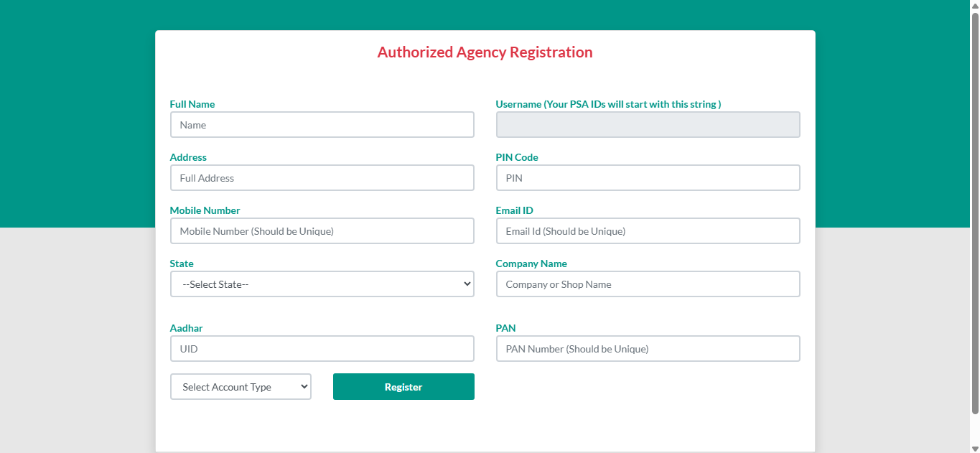Viewport: 980px width, 453px height.
Task: Select the Mobile Number input box
Action: pos(322,231)
